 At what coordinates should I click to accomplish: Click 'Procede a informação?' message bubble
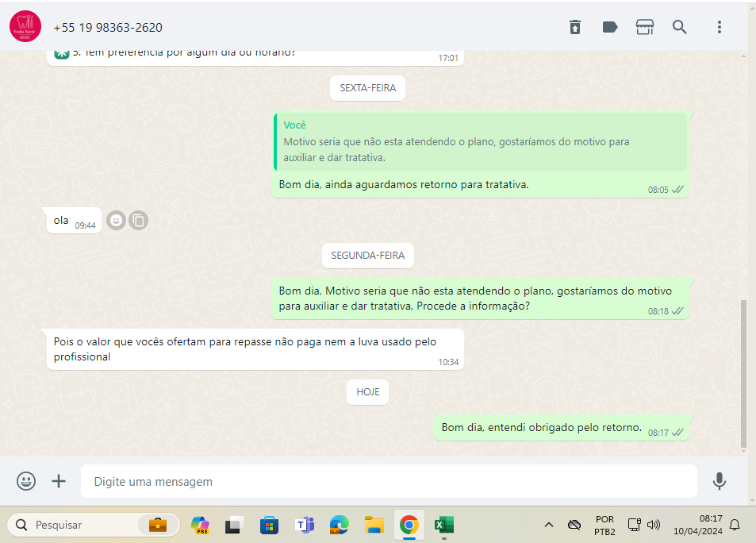[480, 298]
